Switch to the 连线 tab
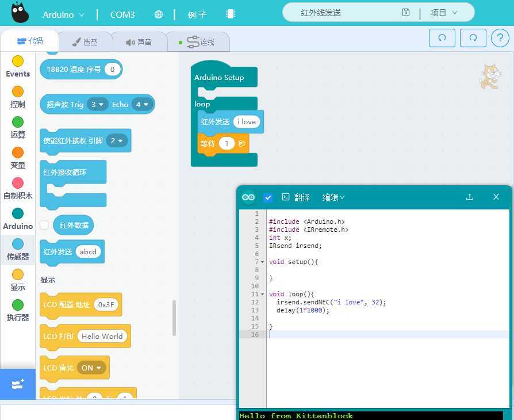Viewport: 514px width, 420px height. [x=198, y=42]
